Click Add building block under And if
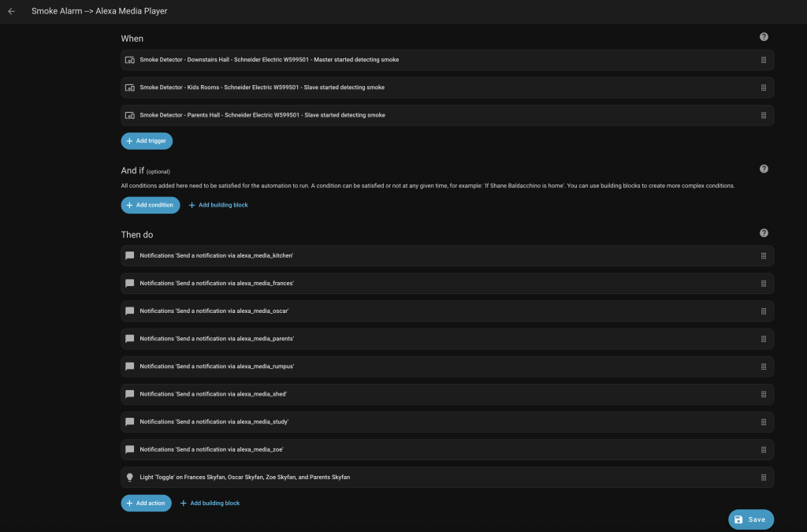This screenshot has width=807, height=532. pos(218,205)
